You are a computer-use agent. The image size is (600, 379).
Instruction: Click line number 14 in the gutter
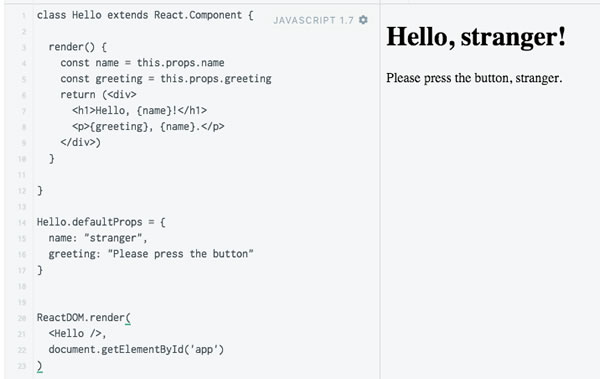pyautogui.click(x=22, y=223)
